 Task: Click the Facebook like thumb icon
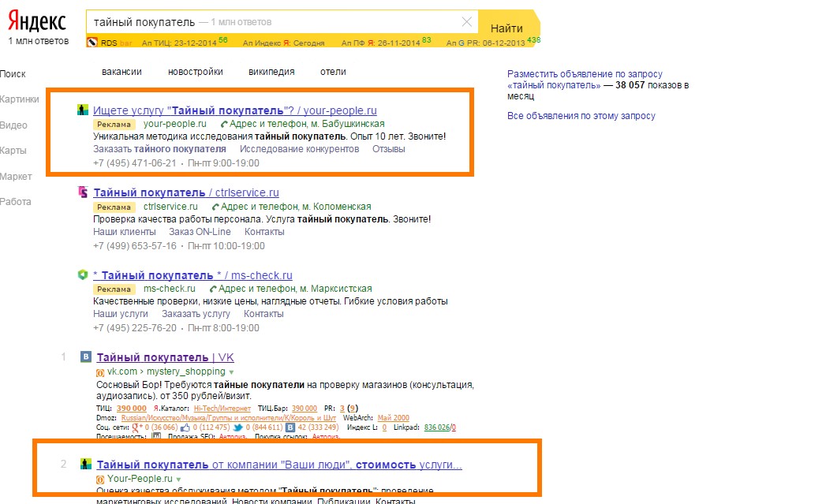coord(185,427)
